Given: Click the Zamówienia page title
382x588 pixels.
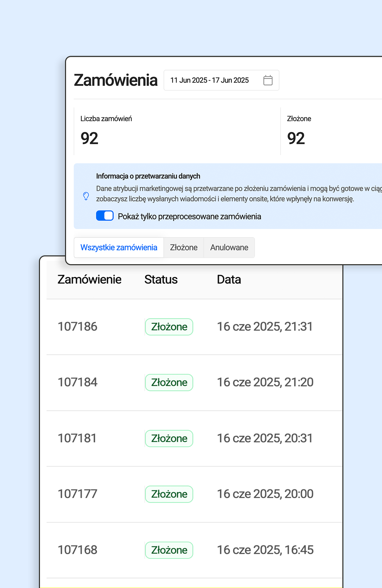Looking at the screenshot, I should coord(116,80).
